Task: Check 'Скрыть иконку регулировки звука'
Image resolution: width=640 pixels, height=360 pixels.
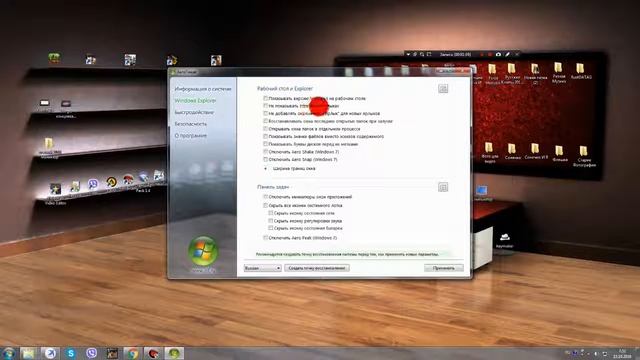Action: [x=271, y=221]
